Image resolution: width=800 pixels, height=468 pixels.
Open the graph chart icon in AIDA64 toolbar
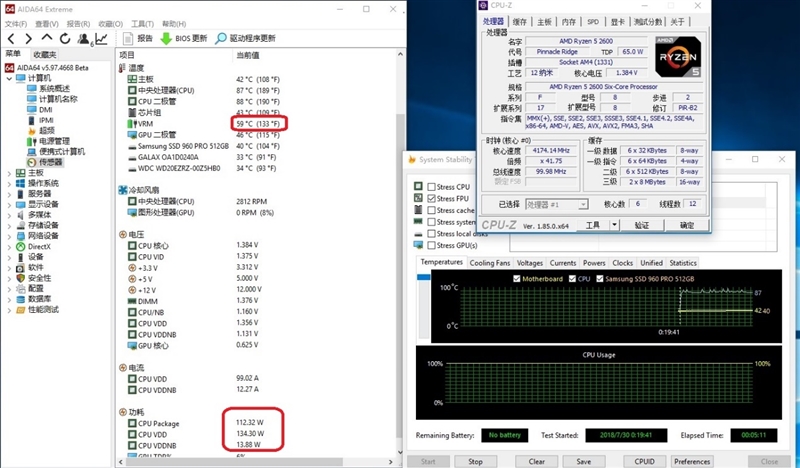[x=102, y=38]
